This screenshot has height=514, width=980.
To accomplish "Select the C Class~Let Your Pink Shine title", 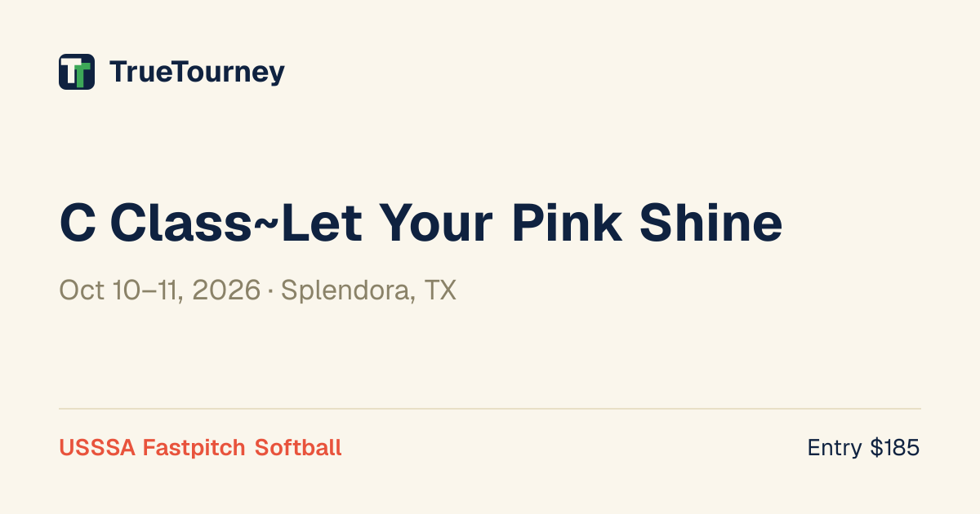I will click(421, 223).
